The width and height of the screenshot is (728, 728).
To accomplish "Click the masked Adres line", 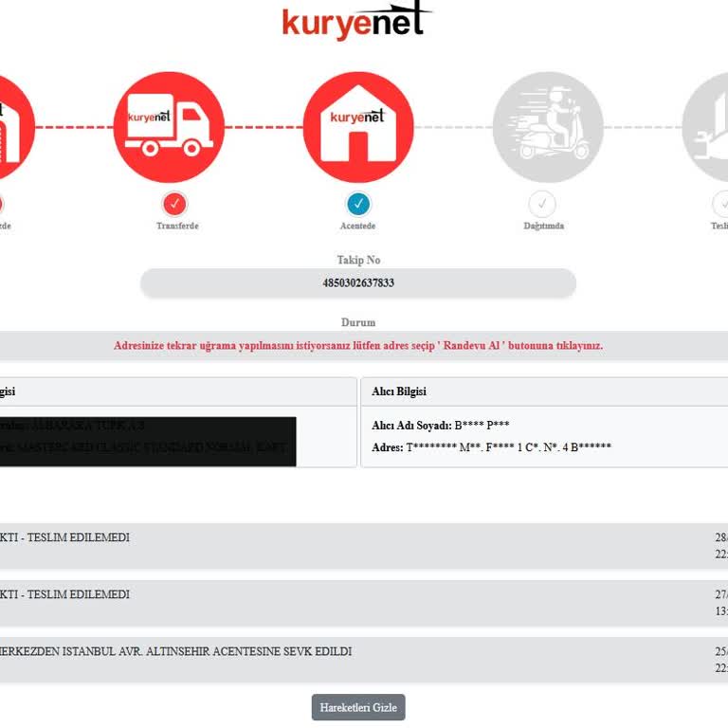I will click(491, 447).
